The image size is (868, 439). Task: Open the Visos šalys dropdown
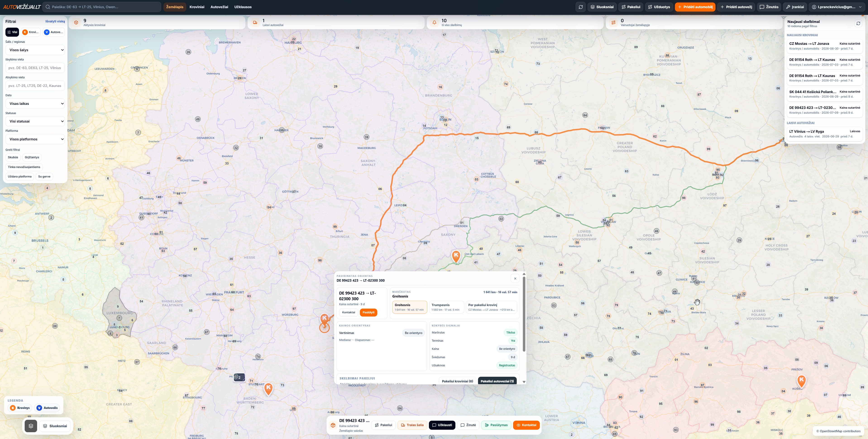35,50
